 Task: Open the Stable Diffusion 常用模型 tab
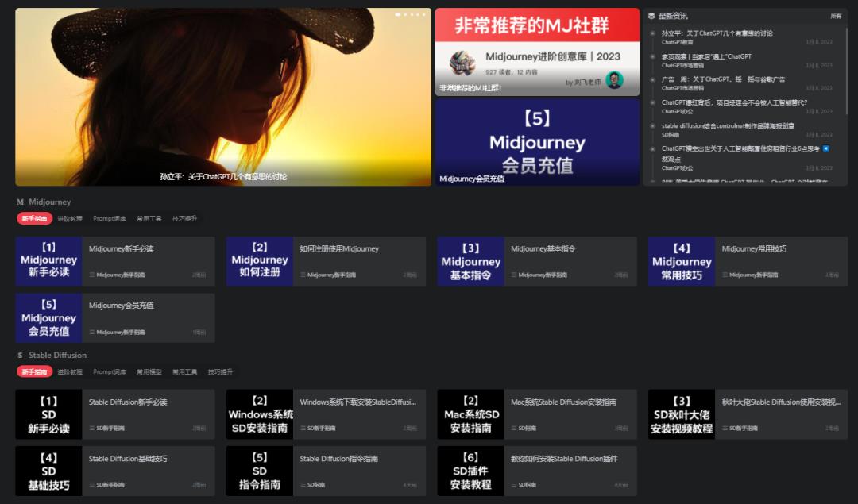tap(149, 371)
